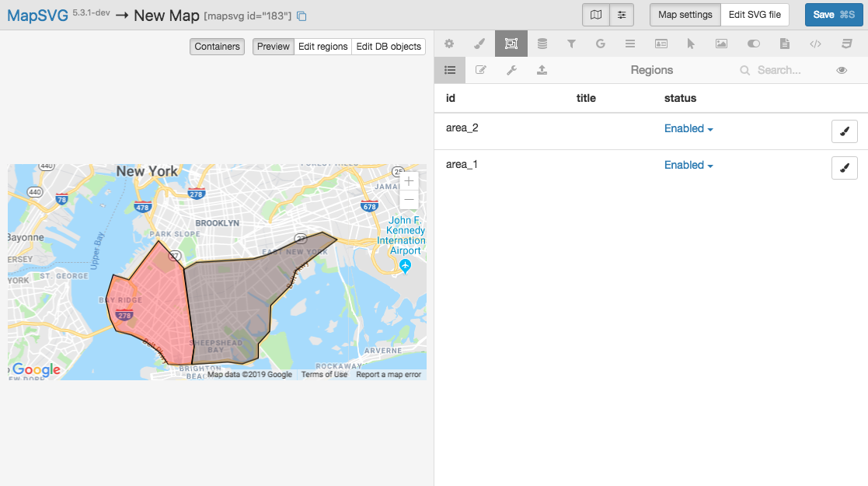
Task: Copy the mapsvg shortcode
Action: pyautogui.click(x=302, y=16)
